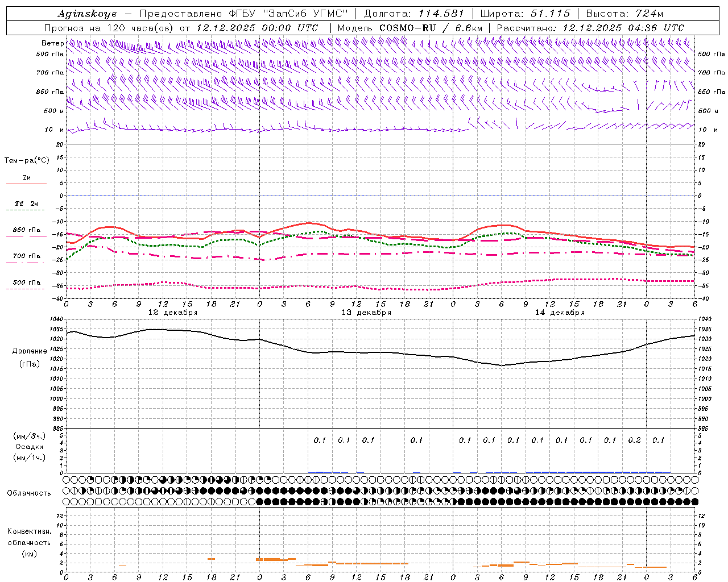Click the model label "COSMO-RU / 6.6км"
Viewport: 728px width, 582px height.
pyautogui.click(x=431, y=28)
